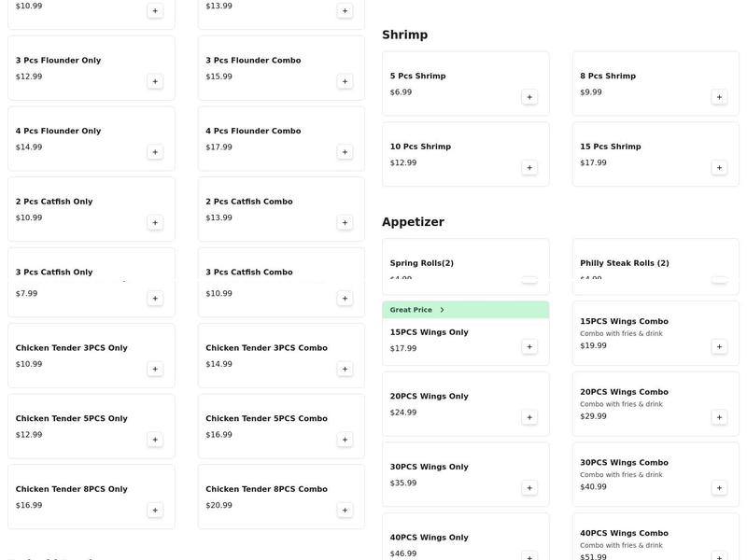This screenshot has width=747, height=560.
Task: Add 3 Pcs Flounder Only to cart
Action: point(155,81)
